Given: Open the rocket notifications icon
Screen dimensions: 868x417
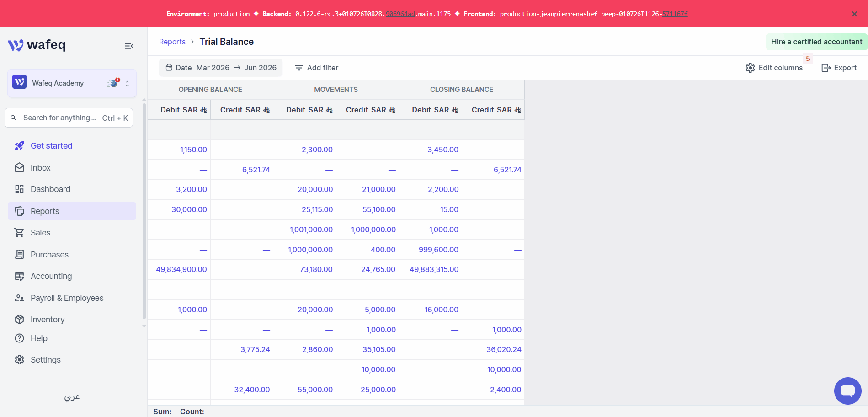Looking at the screenshot, I should click(x=113, y=83).
